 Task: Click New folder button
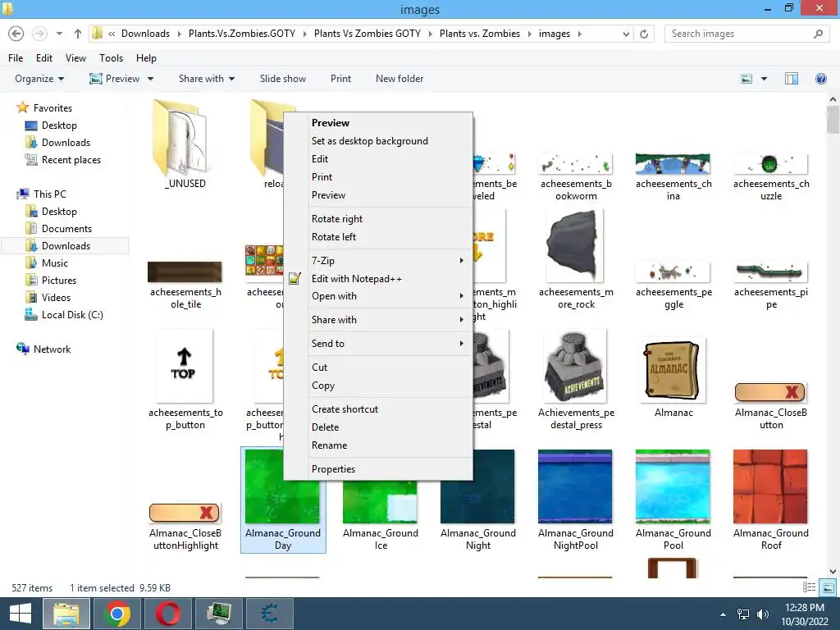pos(399,79)
